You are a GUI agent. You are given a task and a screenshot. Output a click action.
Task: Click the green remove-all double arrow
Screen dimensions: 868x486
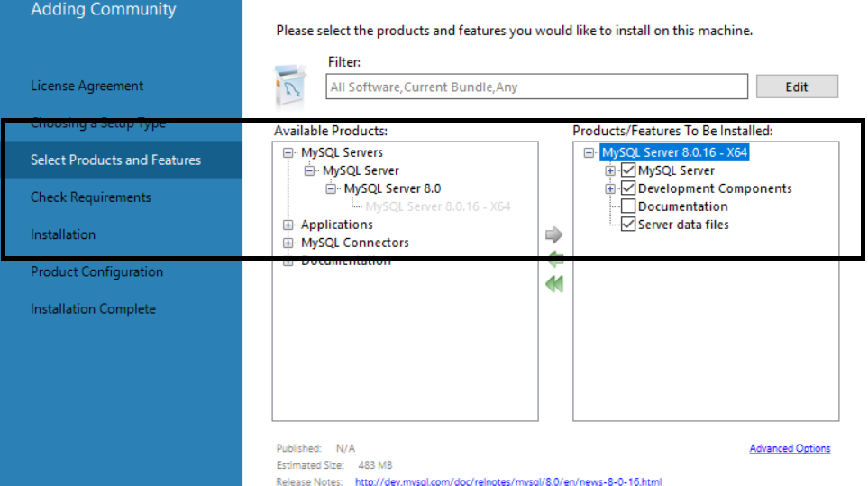point(554,284)
